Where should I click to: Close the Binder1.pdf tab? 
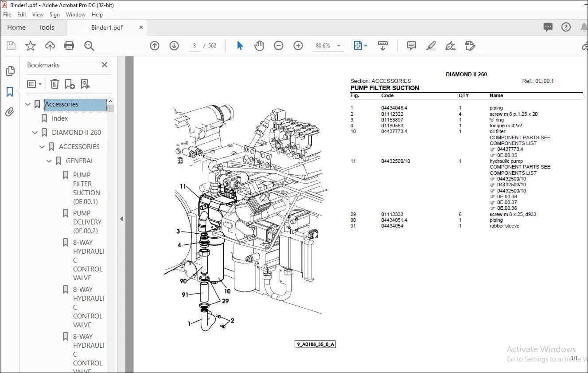tap(141, 27)
